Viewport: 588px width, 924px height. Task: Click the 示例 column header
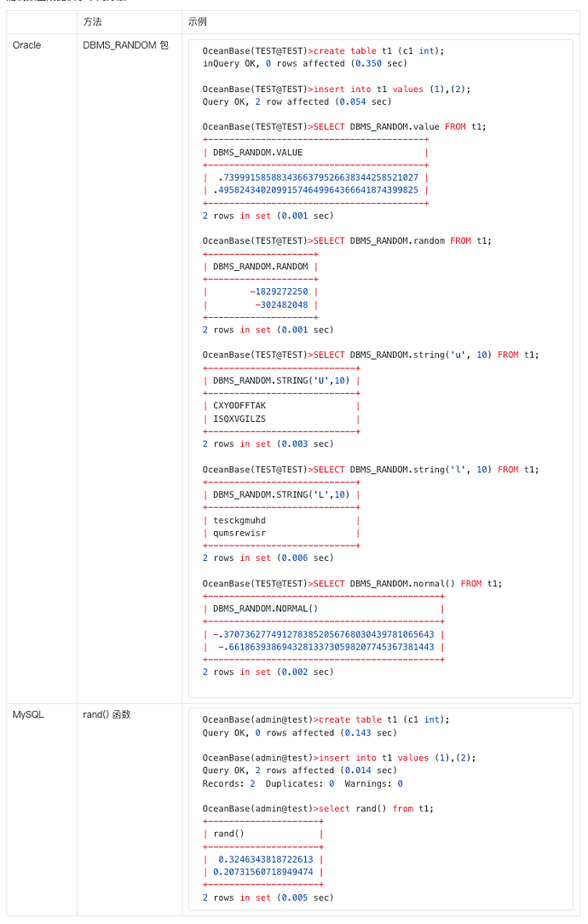(198, 22)
